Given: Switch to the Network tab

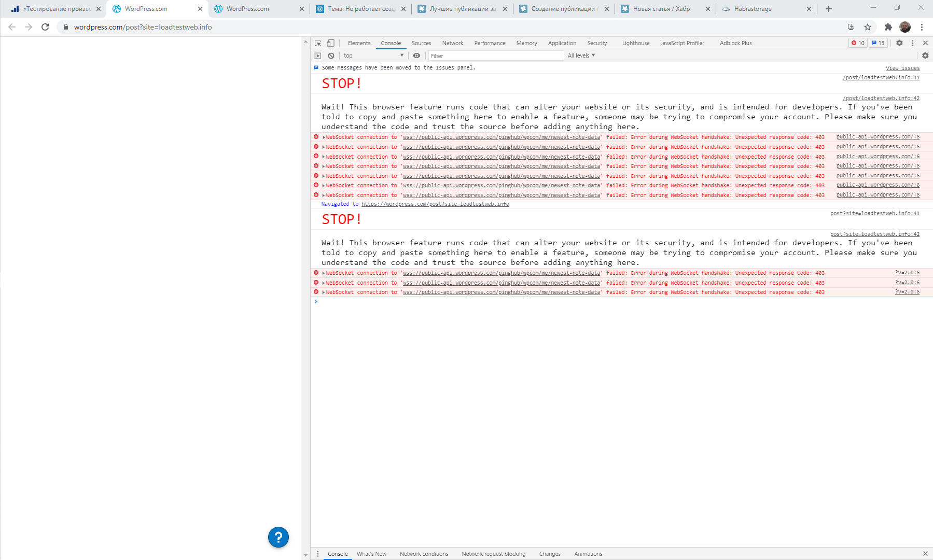Looking at the screenshot, I should [452, 43].
